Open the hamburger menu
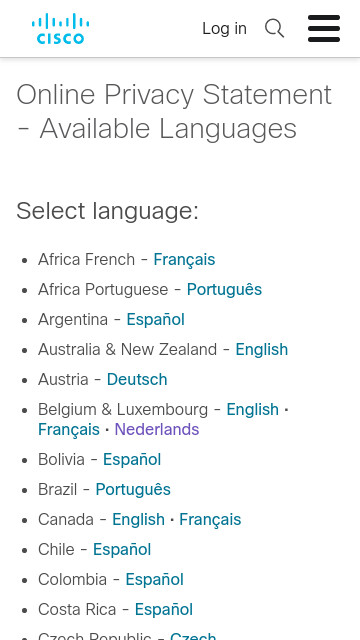The image size is (360, 640). coord(324,29)
